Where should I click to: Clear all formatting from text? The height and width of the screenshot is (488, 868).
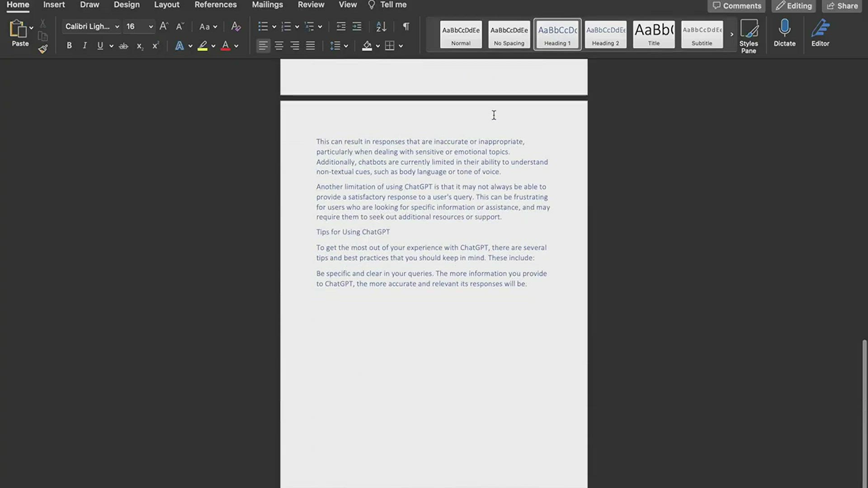(x=236, y=26)
